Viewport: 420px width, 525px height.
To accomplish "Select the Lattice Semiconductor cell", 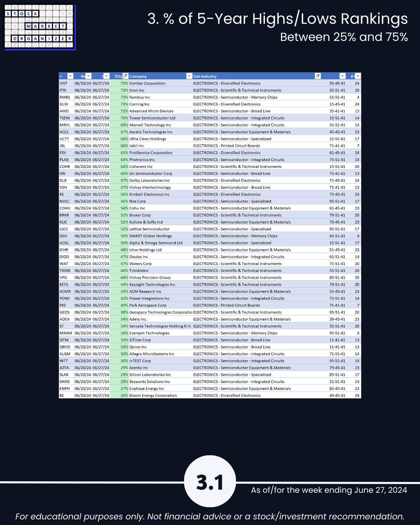I will click(x=149, y=229).
